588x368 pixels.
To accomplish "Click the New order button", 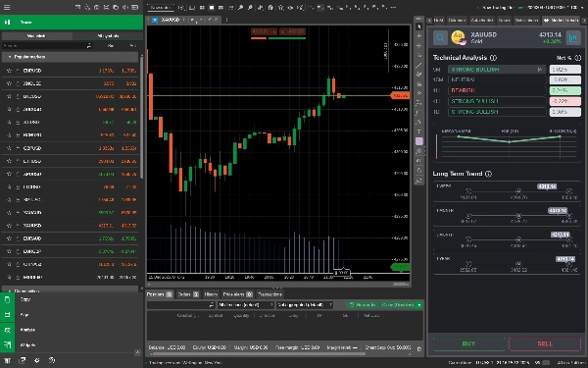I will coord(161,7).
